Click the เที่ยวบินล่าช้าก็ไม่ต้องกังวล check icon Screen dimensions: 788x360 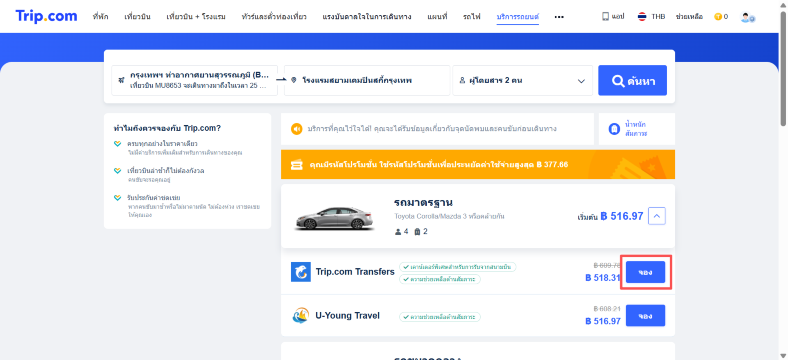(x=117, y=171)
